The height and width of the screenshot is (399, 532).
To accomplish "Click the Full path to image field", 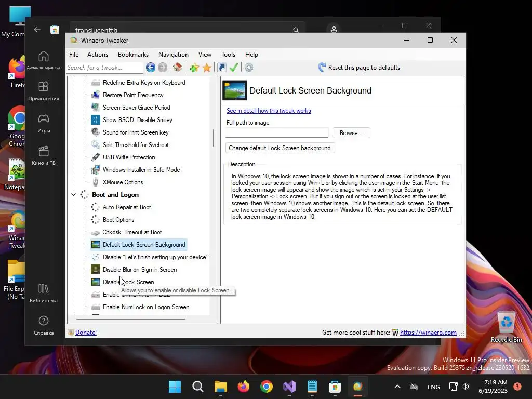I will (x=277, y=132).
